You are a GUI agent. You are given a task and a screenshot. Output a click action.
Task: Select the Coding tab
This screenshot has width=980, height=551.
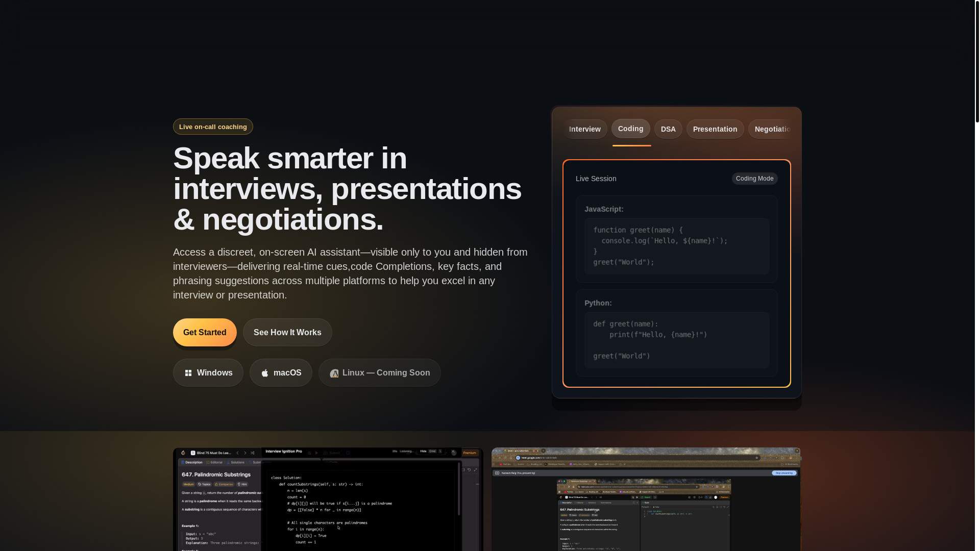(x=631, y=129)
